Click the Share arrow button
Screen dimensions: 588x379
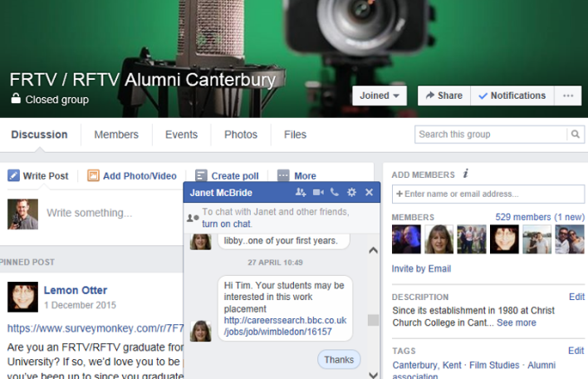pyautogui.click(x=444, y=96)
